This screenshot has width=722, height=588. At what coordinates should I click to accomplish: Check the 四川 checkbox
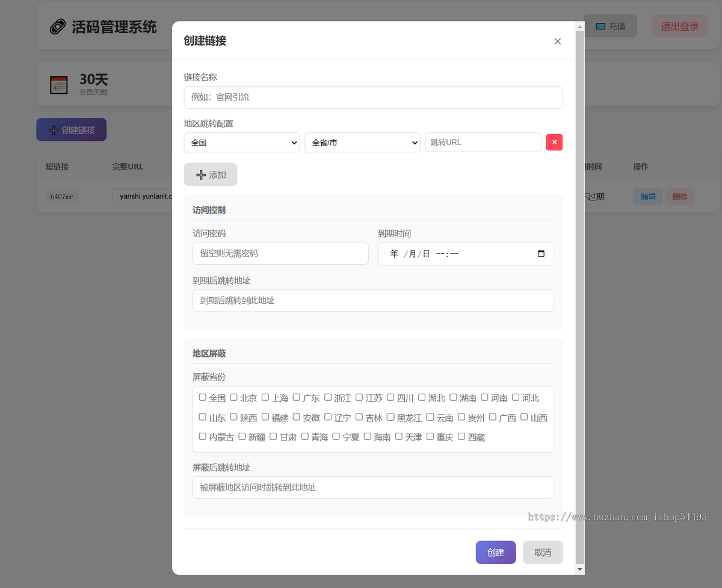pos(390,397)
